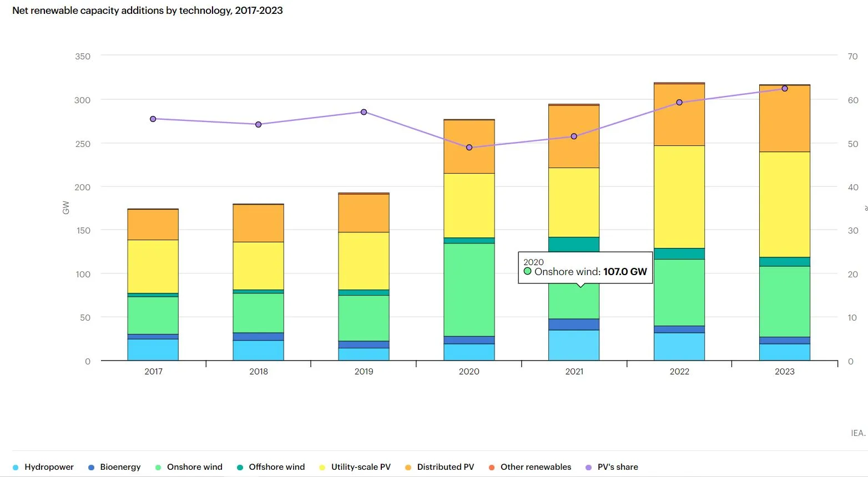Viewport: 868px width, 477px height.
Task: Click the 2022 bioenergy dark blue segment
Action: (679, 329)
